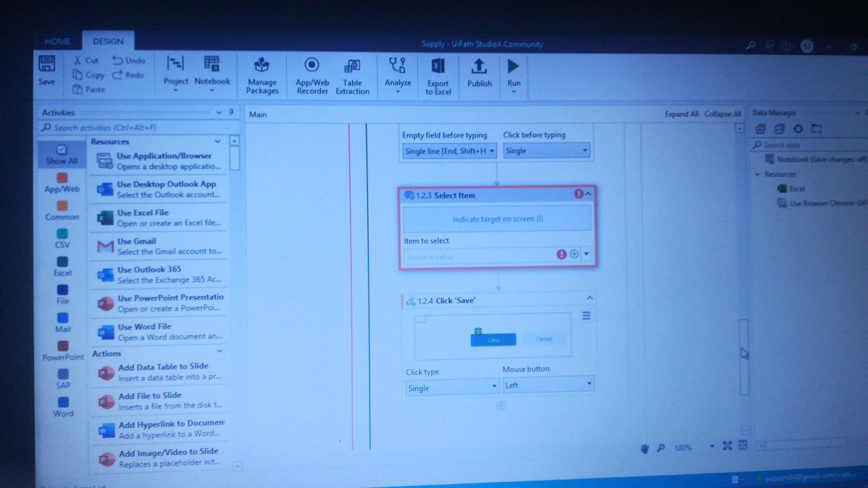Viewport: 868px width, 488px height.
Task: Select Add Hyperlink to Document activity
Action: pos(159,429)
